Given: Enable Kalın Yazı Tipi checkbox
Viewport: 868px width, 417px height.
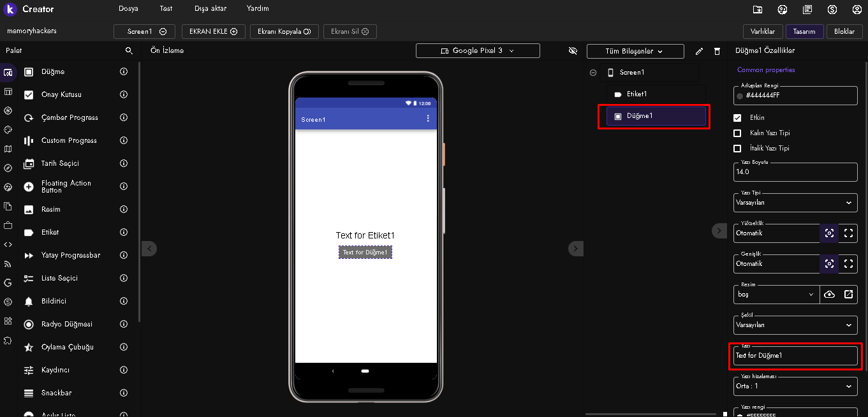Looking at the screenshot, I should click(x=737, y=133).
